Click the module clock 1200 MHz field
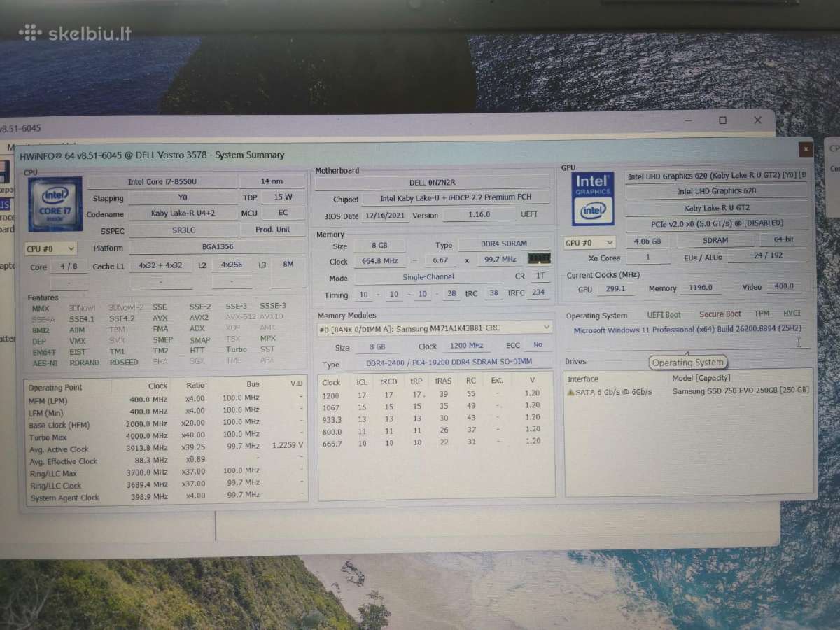 466,346
